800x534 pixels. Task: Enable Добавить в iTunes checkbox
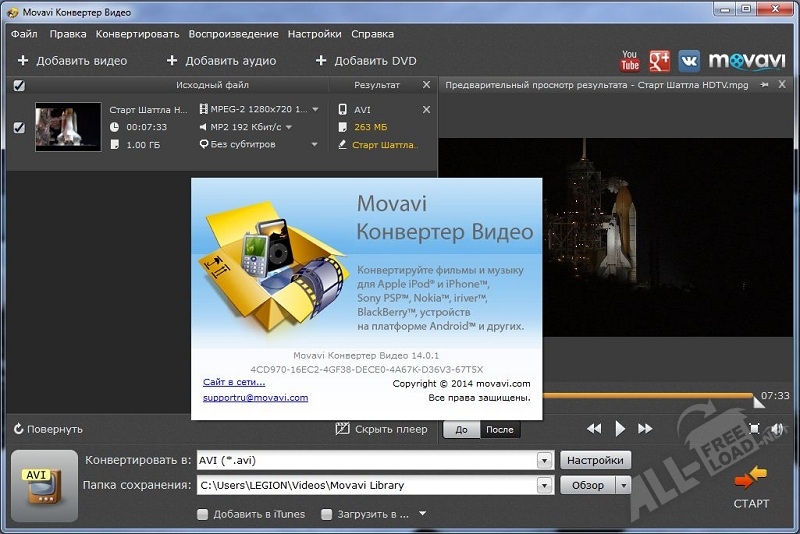coord(203,514)
